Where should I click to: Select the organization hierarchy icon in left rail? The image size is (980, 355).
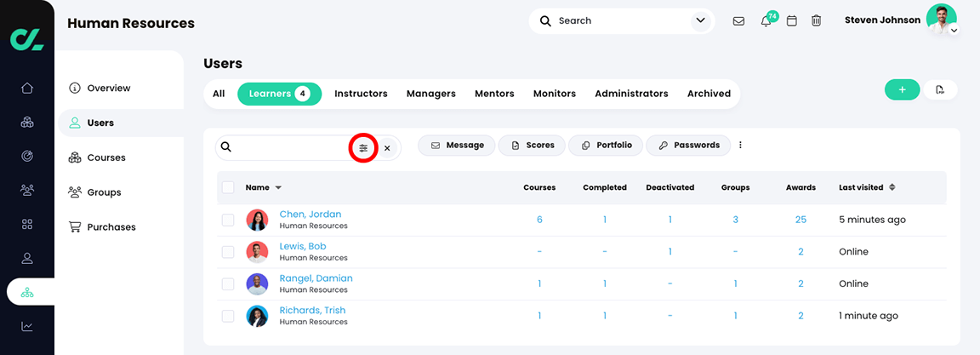[27, 292]
